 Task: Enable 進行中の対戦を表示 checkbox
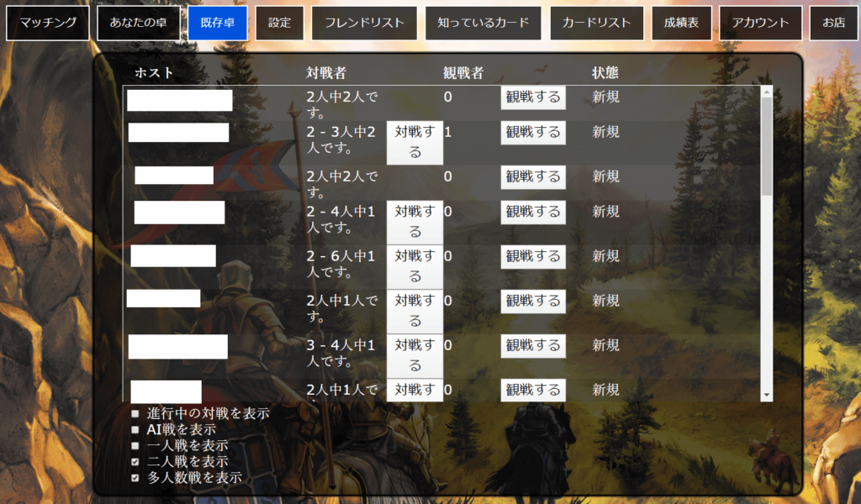135,414
